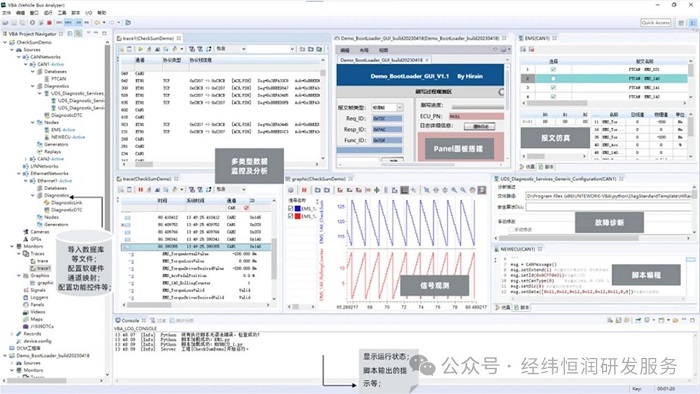The image size is (700, 394).
Task: Collapse the CANNetworks tree node
Action: (x=19, y=57)
